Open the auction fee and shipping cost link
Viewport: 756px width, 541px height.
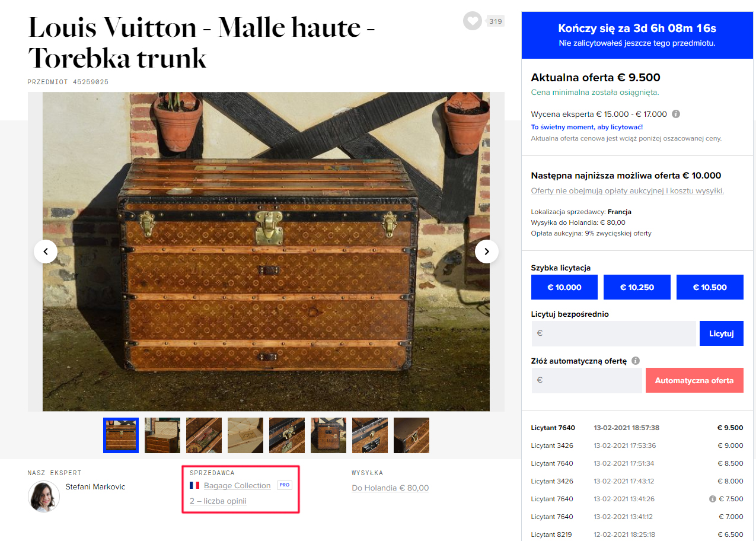click(x=627, y=191)
